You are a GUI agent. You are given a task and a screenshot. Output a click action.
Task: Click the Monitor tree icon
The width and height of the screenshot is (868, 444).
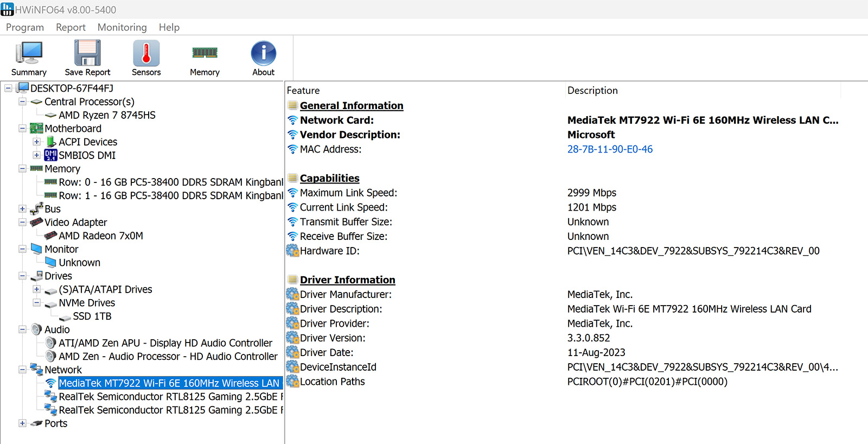click(36, 249)
